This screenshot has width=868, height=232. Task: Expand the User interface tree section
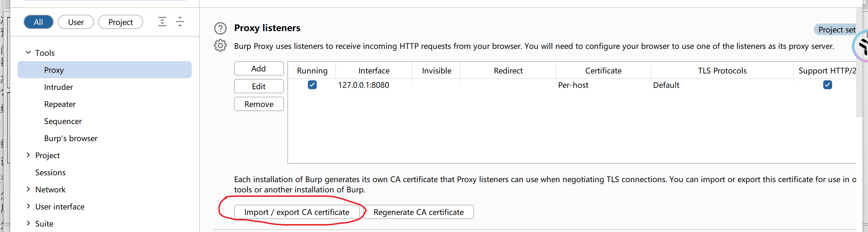coord(28,206)
